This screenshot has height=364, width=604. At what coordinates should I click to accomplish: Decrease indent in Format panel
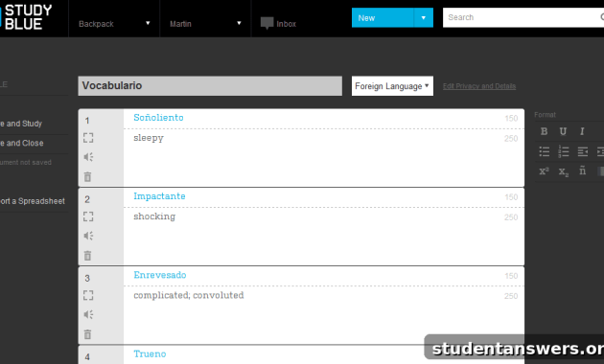tap(583, 151)
